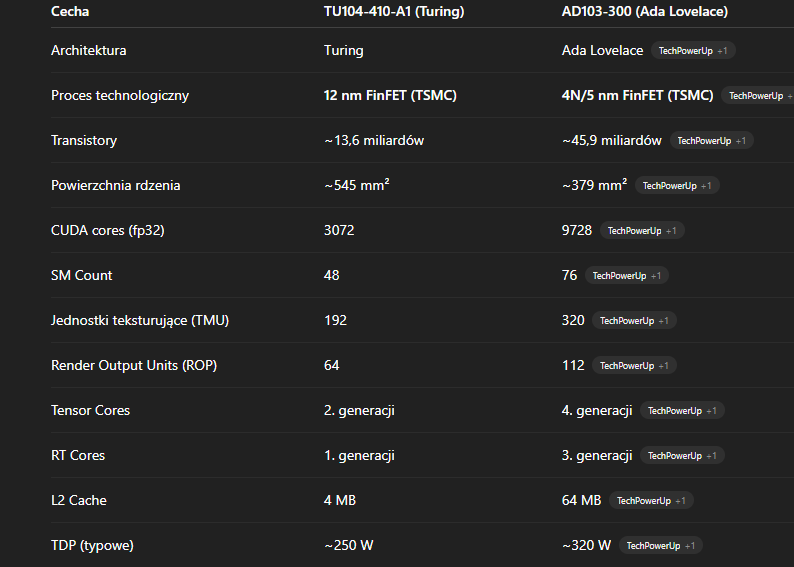Select the TU104-410-A1 (Turing) column header

[x=394, y=11]
